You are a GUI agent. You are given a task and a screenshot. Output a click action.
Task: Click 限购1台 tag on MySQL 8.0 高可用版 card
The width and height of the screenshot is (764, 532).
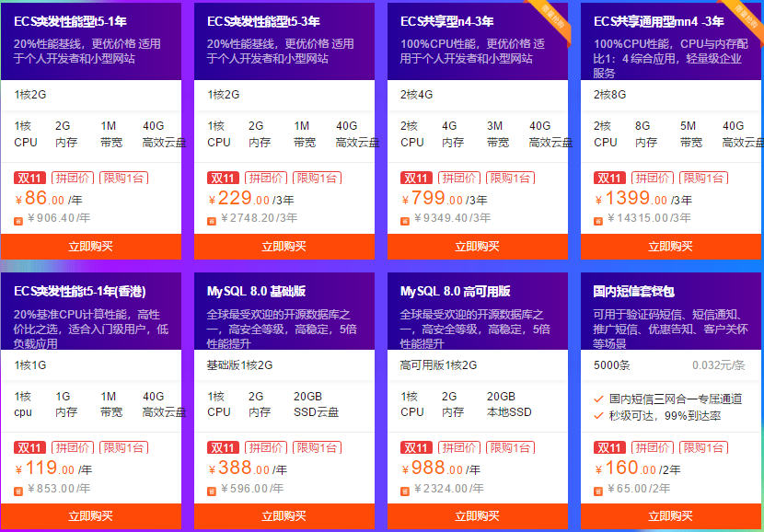point(510,447)
